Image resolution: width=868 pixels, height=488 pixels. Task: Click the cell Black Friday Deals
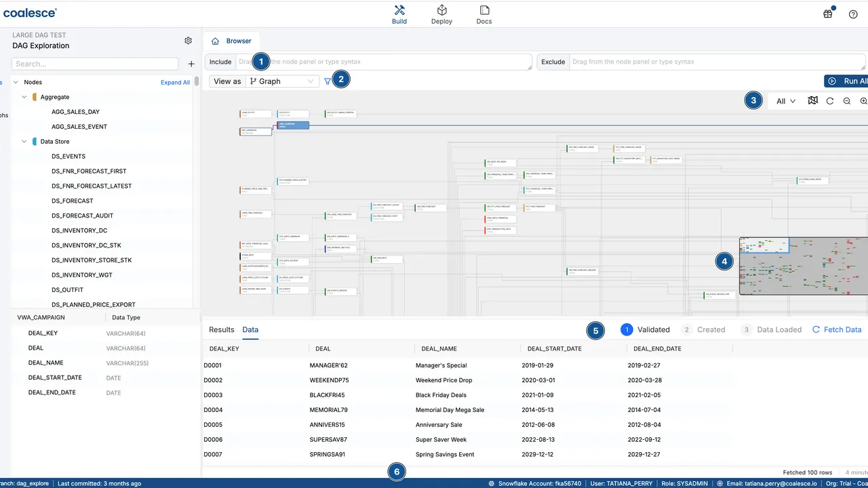(441, 395)
